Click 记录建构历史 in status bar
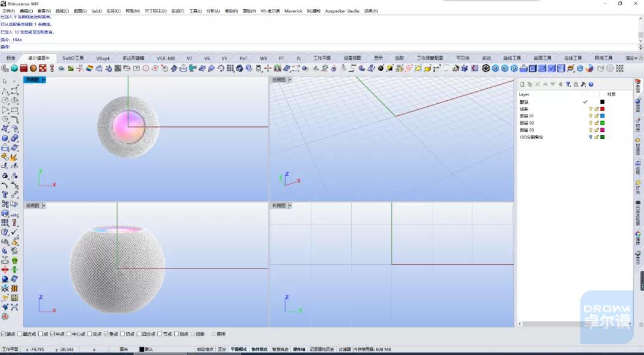The image size is (644, 355). (x=322, y=349)
